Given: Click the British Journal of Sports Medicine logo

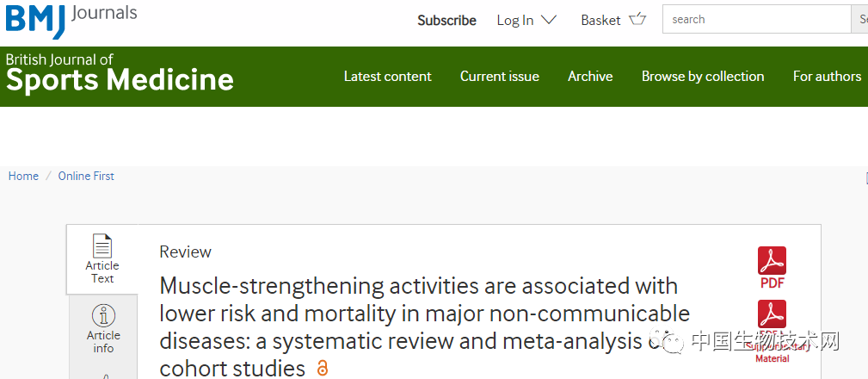Looking at the screenshot, I should pyautogui.click(x=120, y=72).
